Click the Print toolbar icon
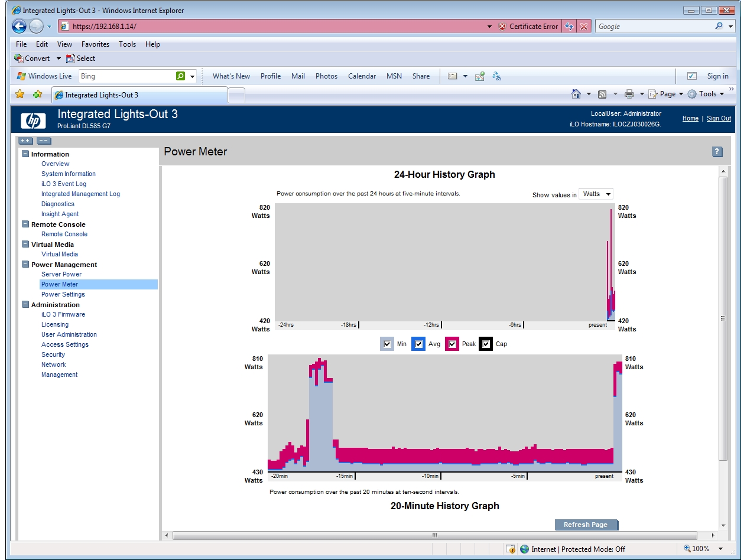747x560 pixels. click(x=629, y=94)
